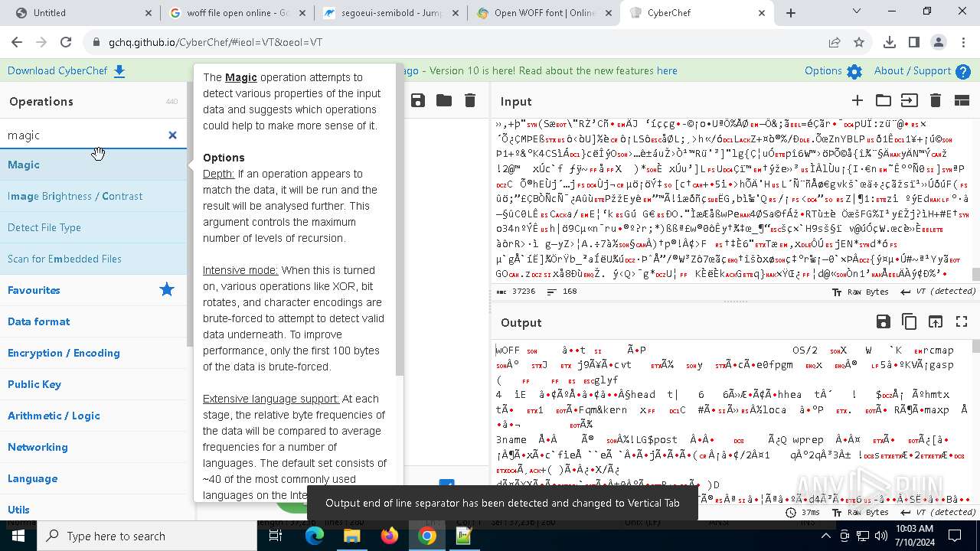This screenshot has width=980, height=551.
Task: Click the input pane scrollbar
Action: [x=975, y=274]
